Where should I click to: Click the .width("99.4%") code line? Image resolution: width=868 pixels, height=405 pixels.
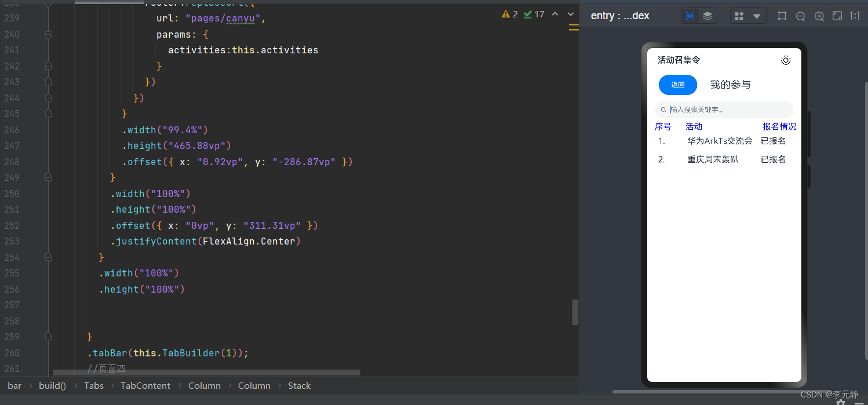click(x=165, y=130)
